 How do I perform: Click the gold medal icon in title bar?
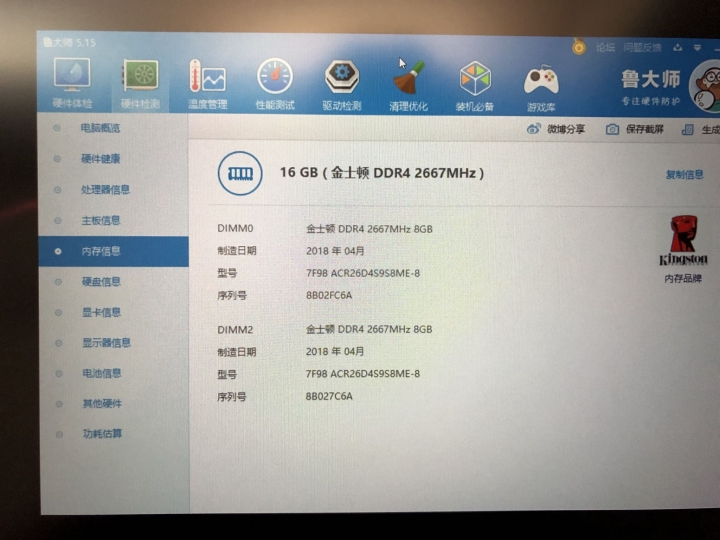point(579,46)
